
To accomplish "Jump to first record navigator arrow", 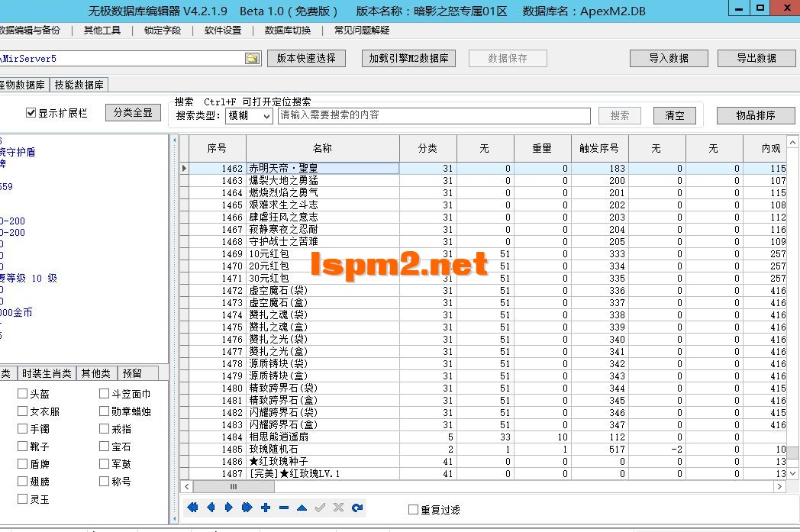I will coord(193,507).
